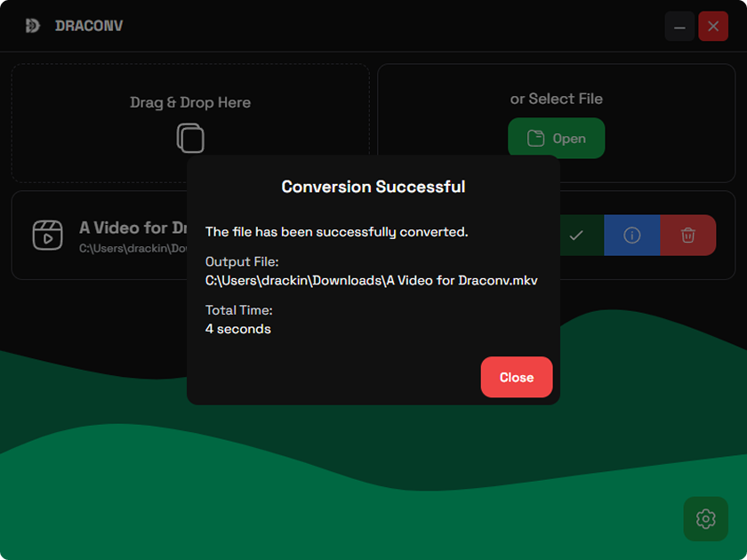Screen dimensions: 747x560
Task: Open file info with blue info icon
Action: 631,236
